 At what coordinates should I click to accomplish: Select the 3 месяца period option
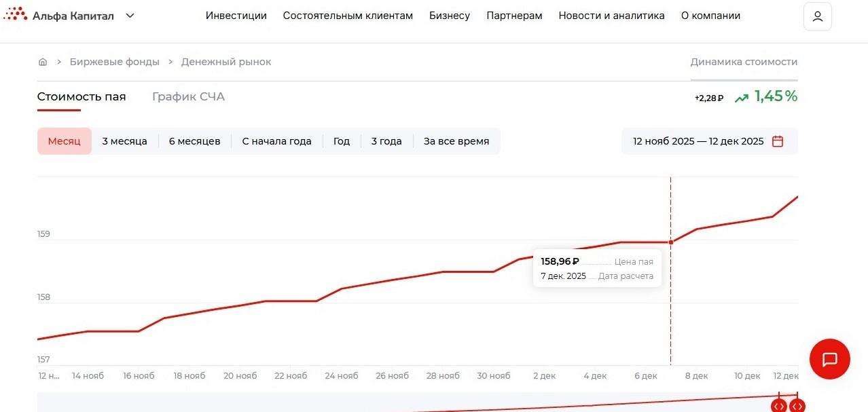click(124, 141)
